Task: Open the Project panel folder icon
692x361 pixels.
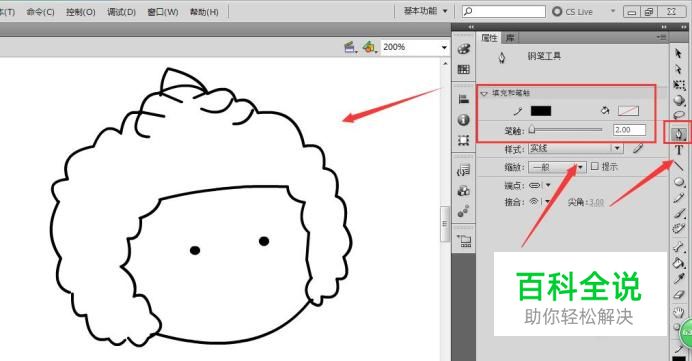Action: click(464, 241)
